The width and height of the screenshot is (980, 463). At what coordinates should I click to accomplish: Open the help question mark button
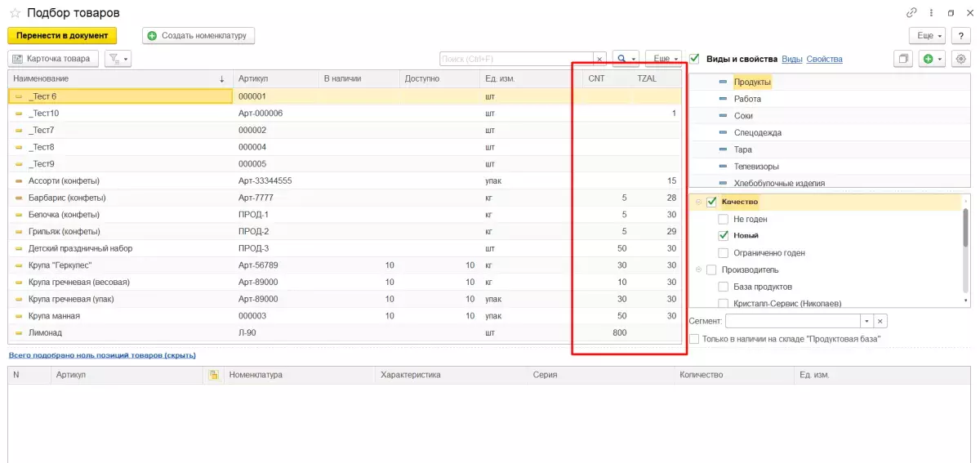click(960, 36)
